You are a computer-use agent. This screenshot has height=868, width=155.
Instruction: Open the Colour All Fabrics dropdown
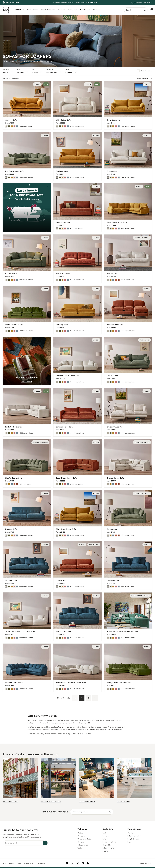71,72
